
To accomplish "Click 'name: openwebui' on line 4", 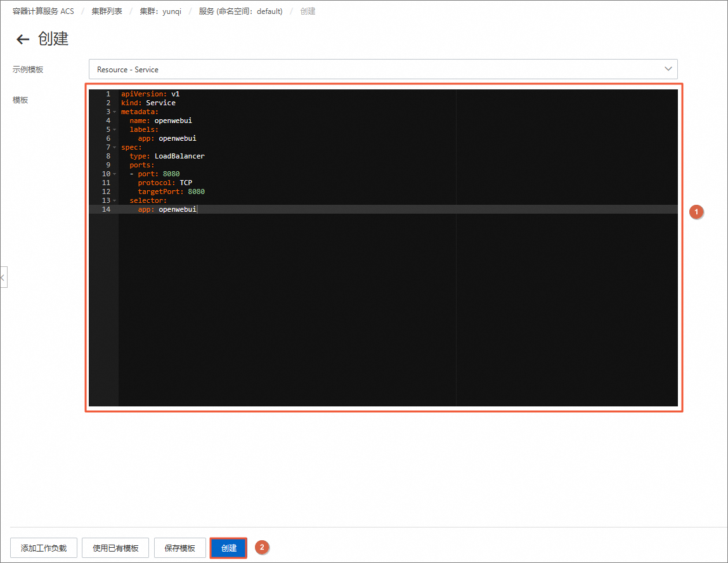I will (x=160, y=120).
